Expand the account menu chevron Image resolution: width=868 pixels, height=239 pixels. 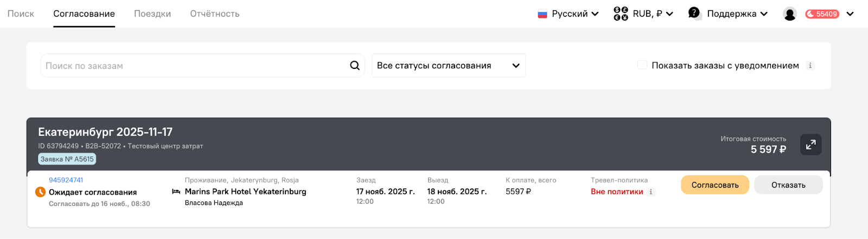coord(850,14)
